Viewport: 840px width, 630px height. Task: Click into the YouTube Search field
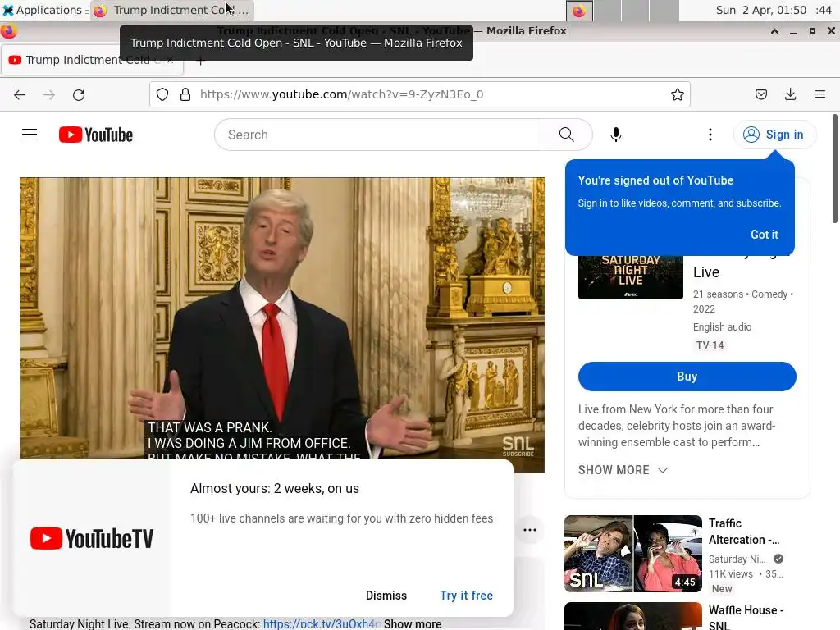[377, 135]
